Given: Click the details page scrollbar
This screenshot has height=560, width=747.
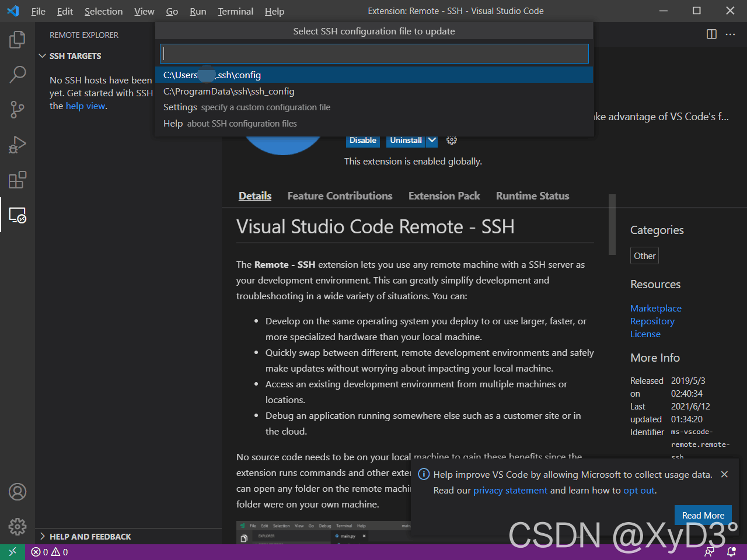Looking at the screenshot, I should tap(612, 225).
